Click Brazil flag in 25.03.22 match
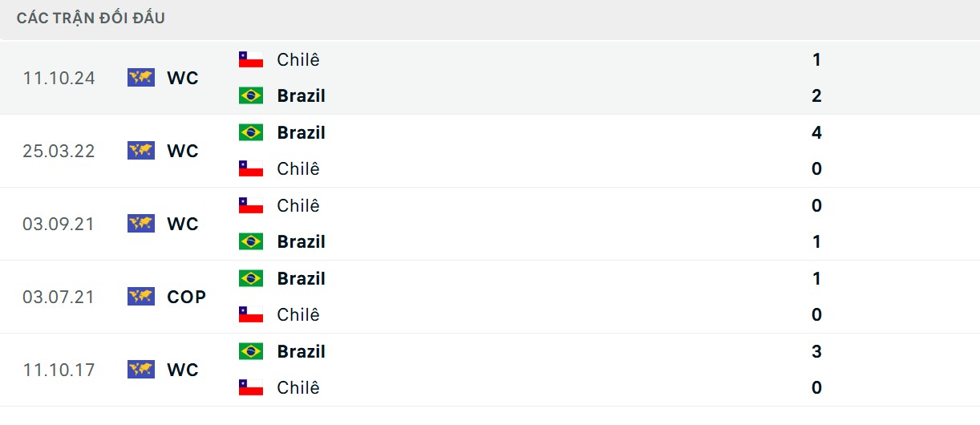Screen dimensions: 980x425 click(251, 132)
